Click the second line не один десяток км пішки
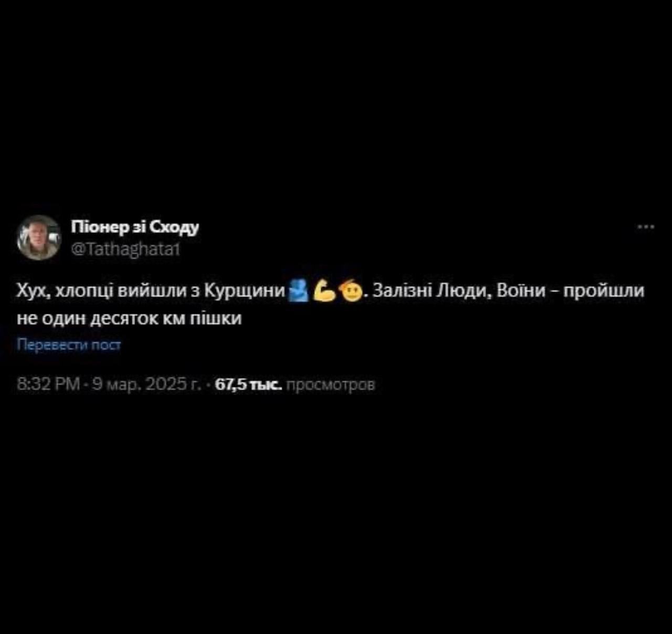Screen dimensions: 672x634 (x=129, y=318)
